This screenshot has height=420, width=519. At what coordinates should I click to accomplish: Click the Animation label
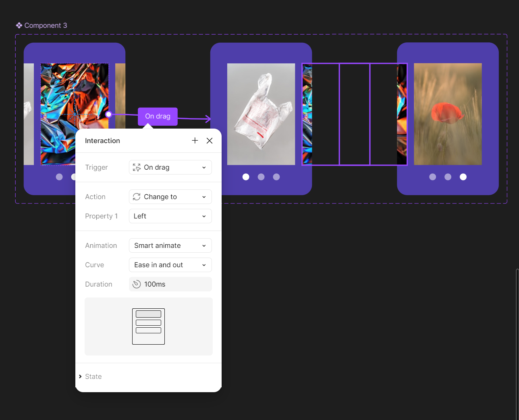click(101, 245)
